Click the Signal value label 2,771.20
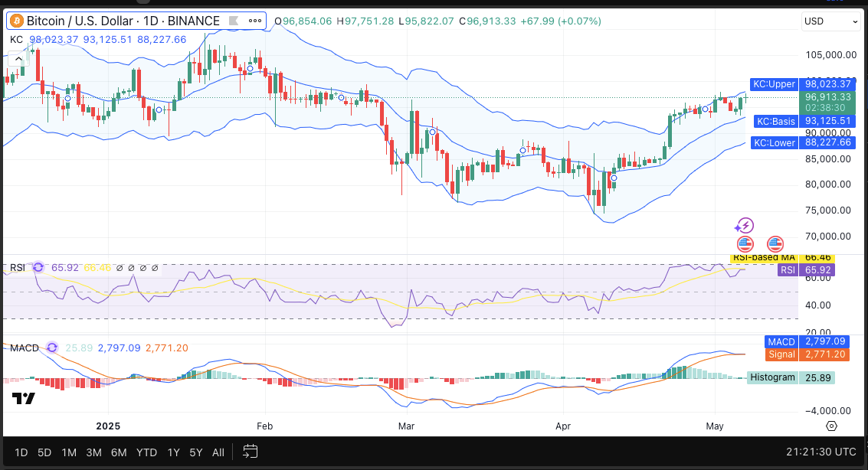 (x=825, y=354)
